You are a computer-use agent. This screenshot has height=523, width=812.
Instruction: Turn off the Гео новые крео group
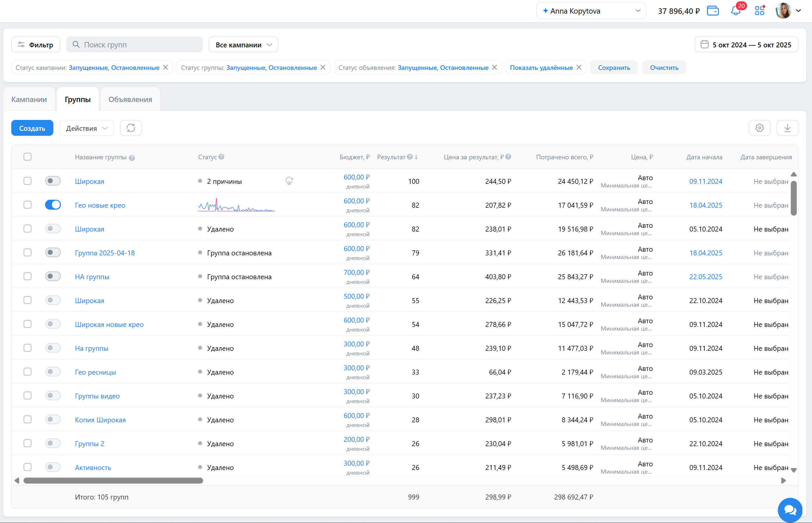coord(53,205)
